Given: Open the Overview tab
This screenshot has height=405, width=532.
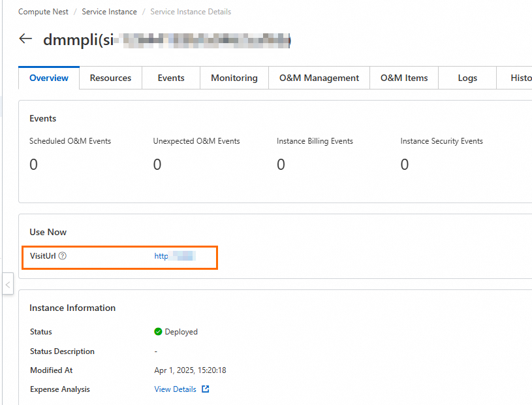Looking at the screenshot, I should coord(49,78).
